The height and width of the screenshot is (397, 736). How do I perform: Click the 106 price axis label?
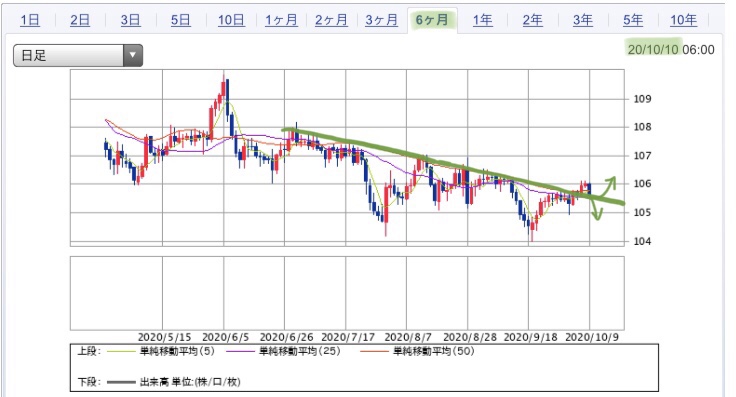pyautogui.click(x=642, y=184)
